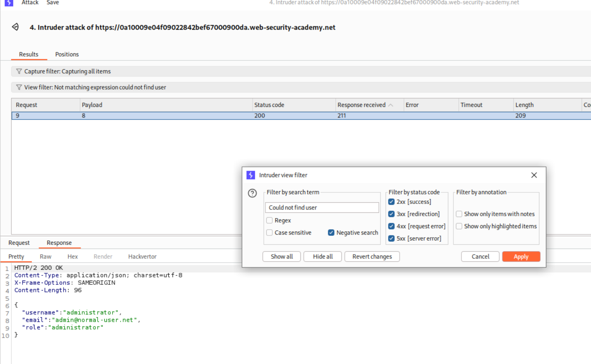The height and width of the screenshot is (364, 591).
Task: Uncheck the 4xx request error filter
Action: click(392, 226)
